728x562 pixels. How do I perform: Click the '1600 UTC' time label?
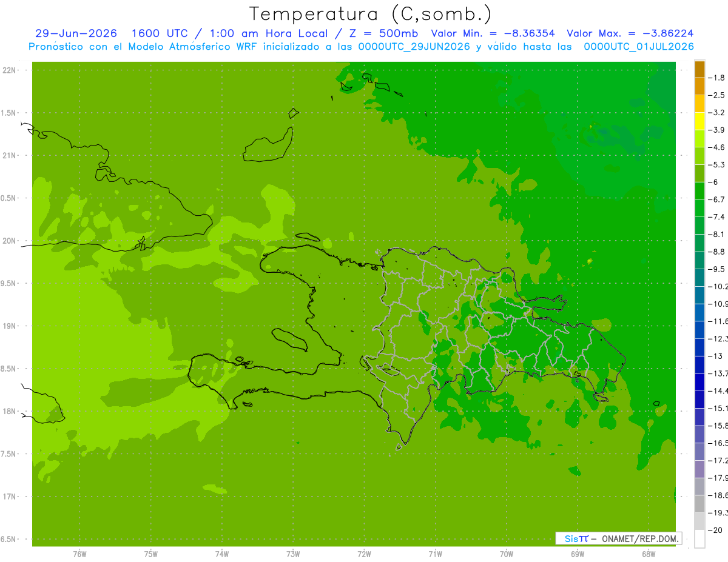(x=159, y=33)
